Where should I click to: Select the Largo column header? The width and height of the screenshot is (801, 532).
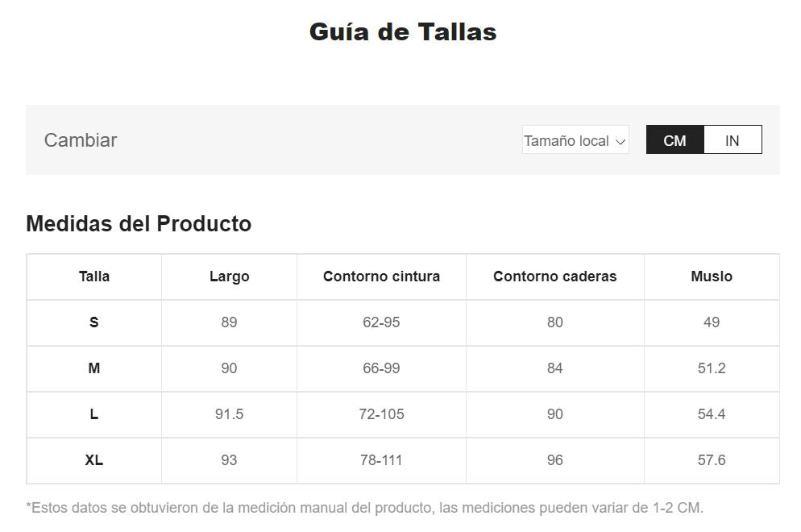tap(230, 276)
